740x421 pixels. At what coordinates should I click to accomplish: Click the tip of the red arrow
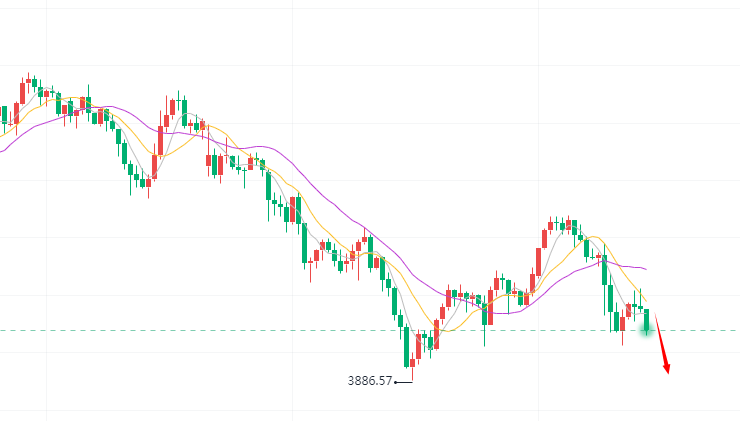[x=668, y=374]
